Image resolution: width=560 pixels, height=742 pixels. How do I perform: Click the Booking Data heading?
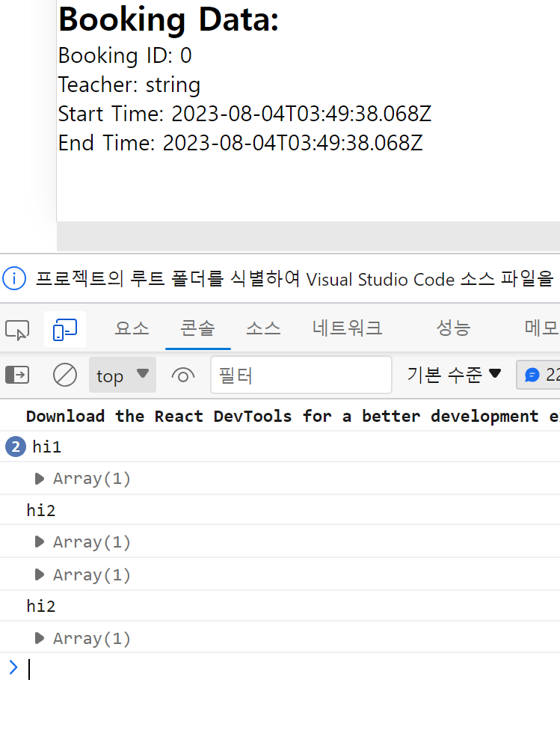coord(169,20)
